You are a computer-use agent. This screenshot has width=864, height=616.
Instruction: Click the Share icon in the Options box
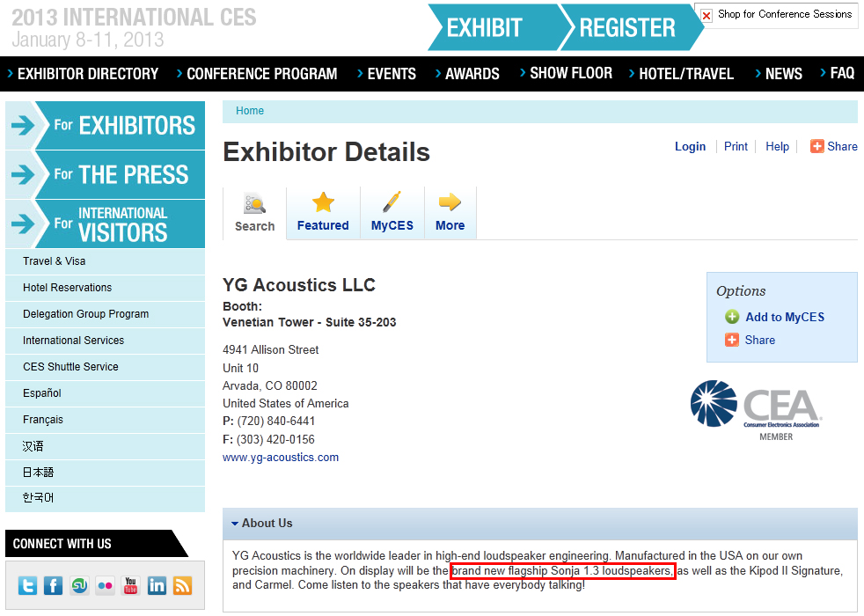point(732,340)
